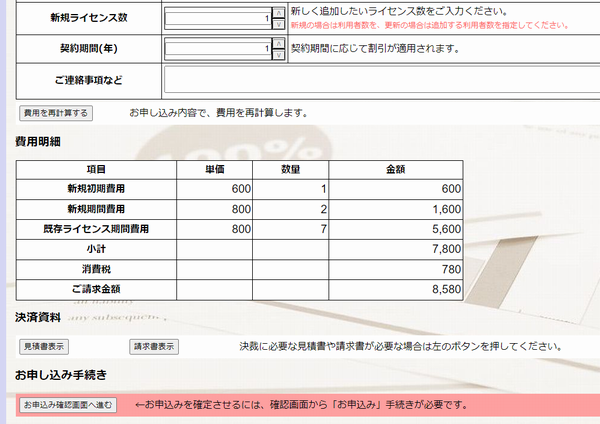Image resolution: width=600 pixels, height=424 pixels.
Task: Focus the 契約期間(年) number field
Action: (218, 48)
